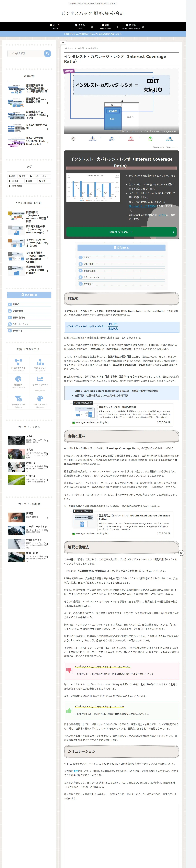The height and width of the screenshot is (868, 196).
Task: Open the ホーム navigation menu item
Action: (x=55, y=27)
